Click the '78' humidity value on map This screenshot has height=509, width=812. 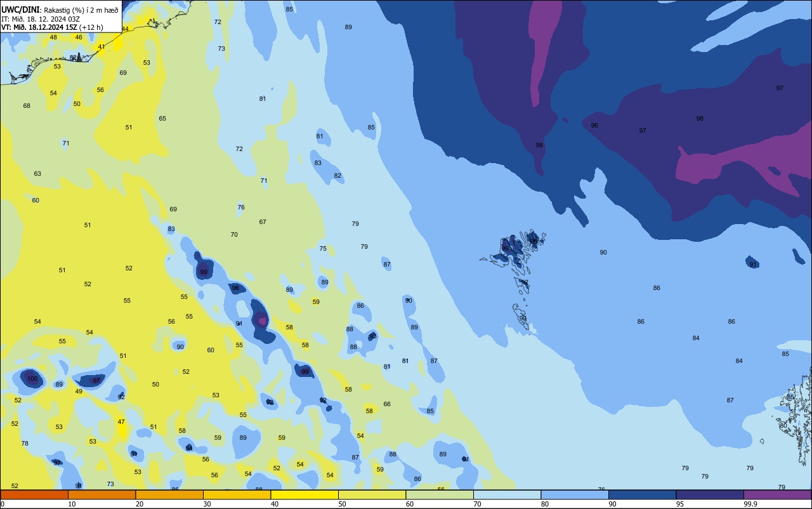click(25, 443)
